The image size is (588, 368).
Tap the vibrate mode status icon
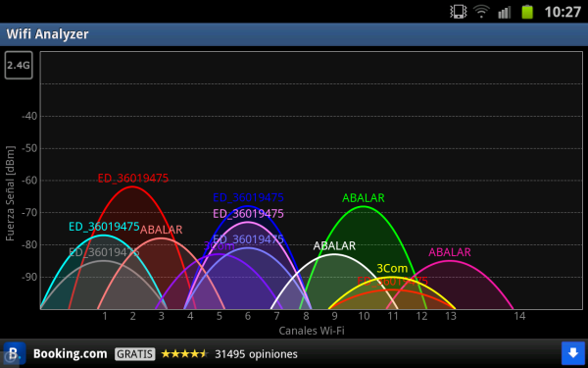click(x=458, y=12)
